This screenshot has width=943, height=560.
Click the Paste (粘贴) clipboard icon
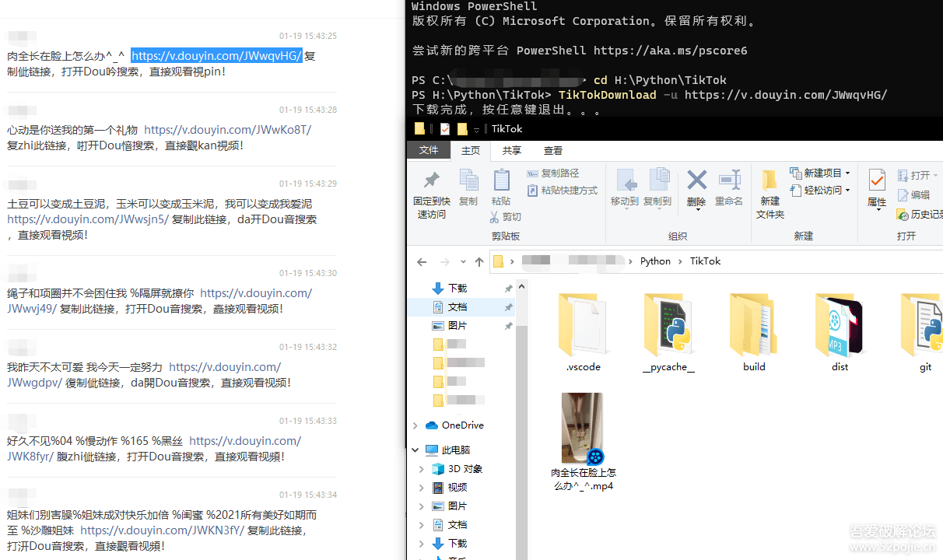[501, 180]
